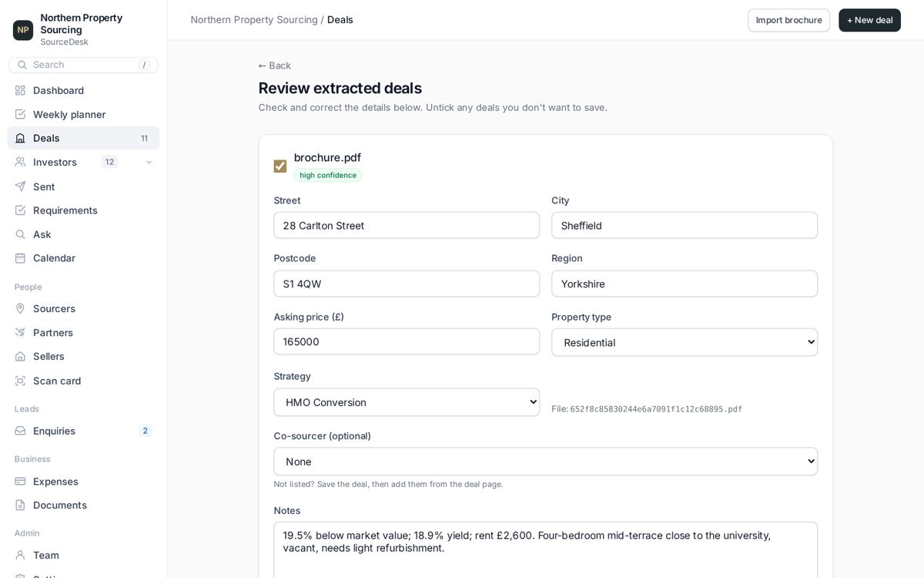This screenshot has width=924, height=578.
Task: Click the Team person icon
Action: point(21,556)
